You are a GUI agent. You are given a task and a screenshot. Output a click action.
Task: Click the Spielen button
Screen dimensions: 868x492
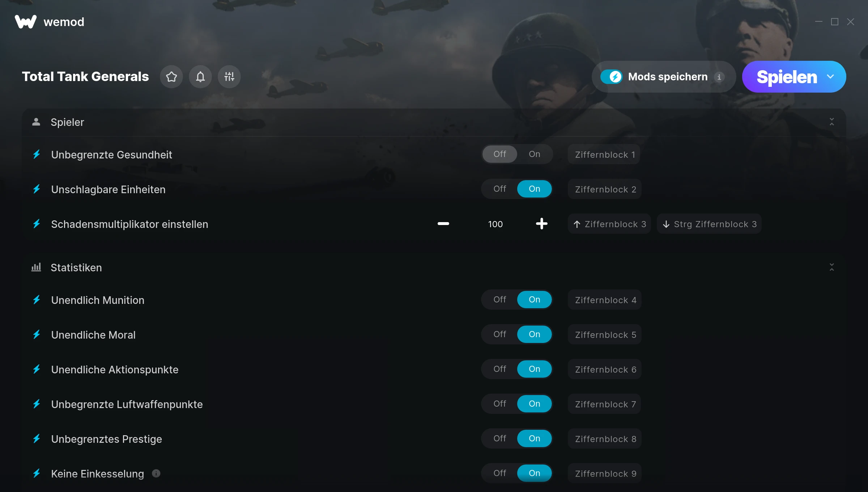click(787, 77)
